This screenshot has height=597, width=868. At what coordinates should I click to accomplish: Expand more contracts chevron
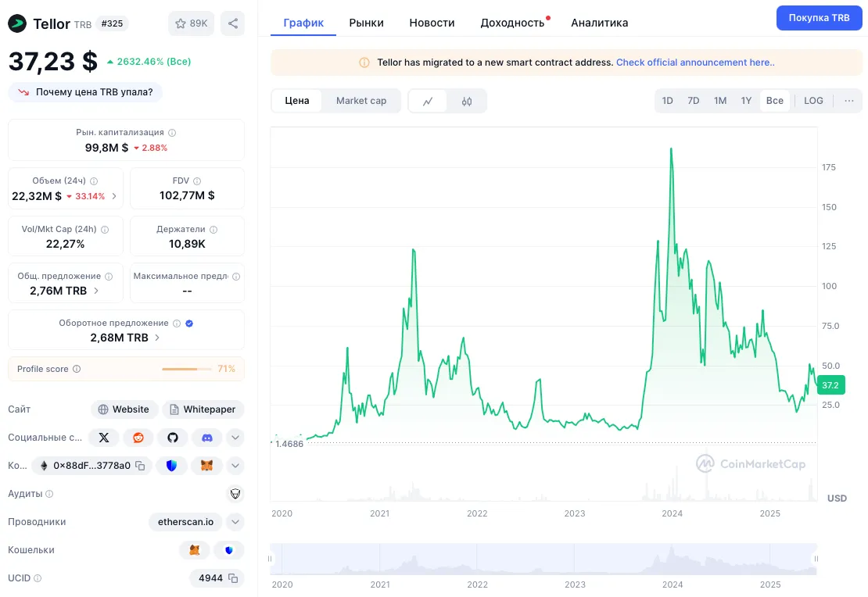tap(235, 466)
